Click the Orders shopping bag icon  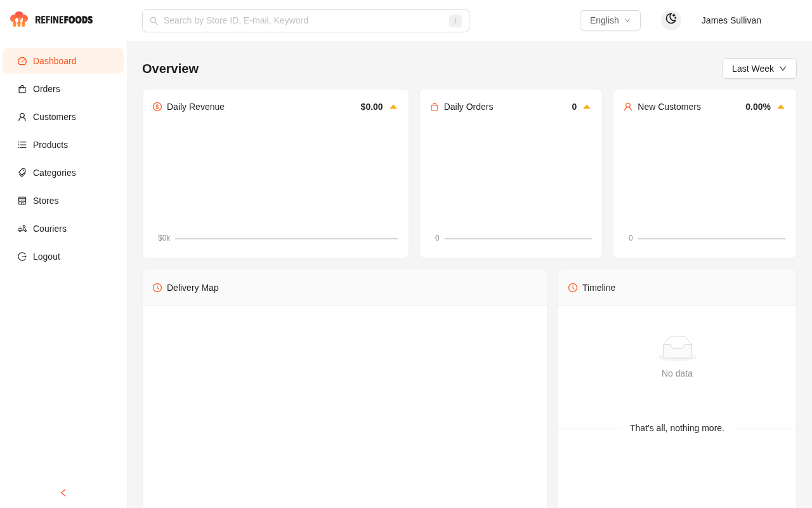22,89
